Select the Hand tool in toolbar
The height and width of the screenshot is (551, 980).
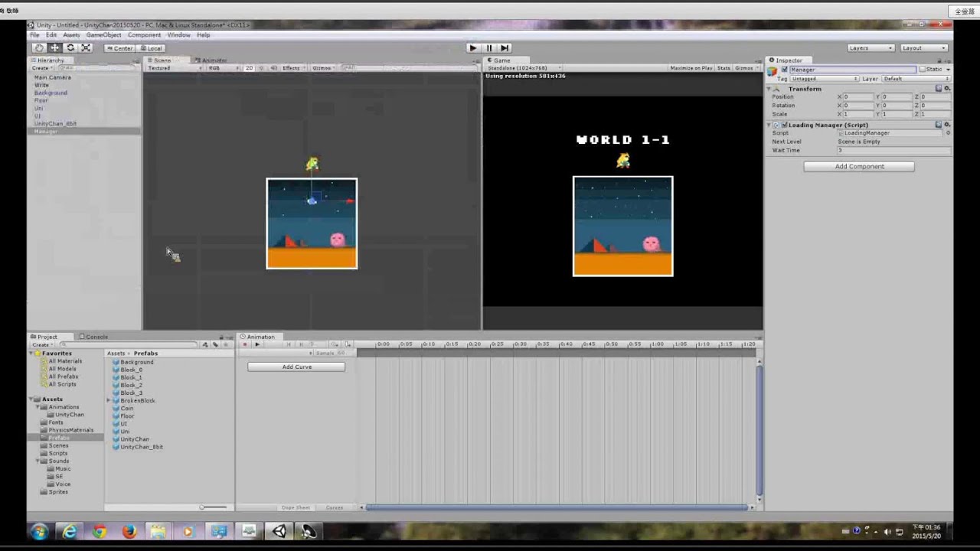pos(39,47)
